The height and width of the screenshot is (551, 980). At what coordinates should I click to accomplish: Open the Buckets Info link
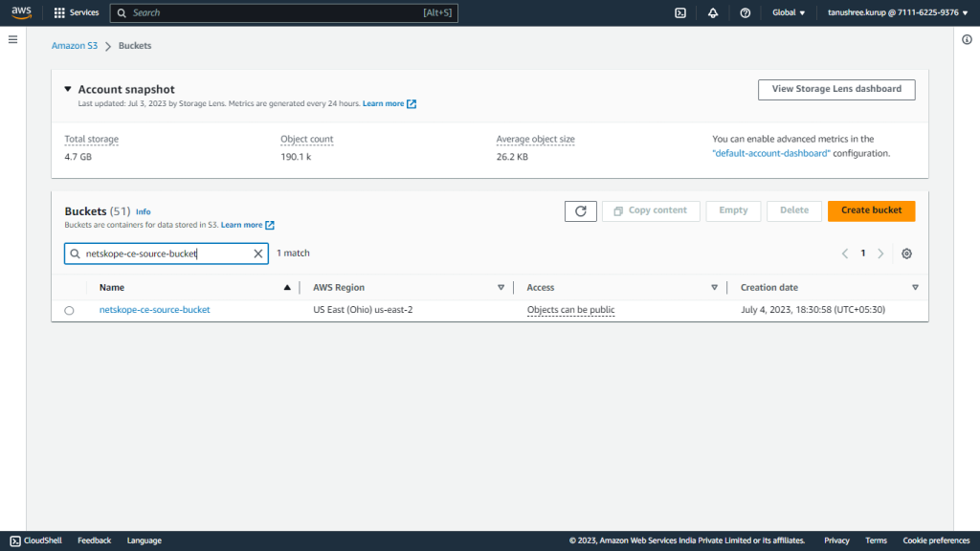pyautogui.click(x=144, y=211)
